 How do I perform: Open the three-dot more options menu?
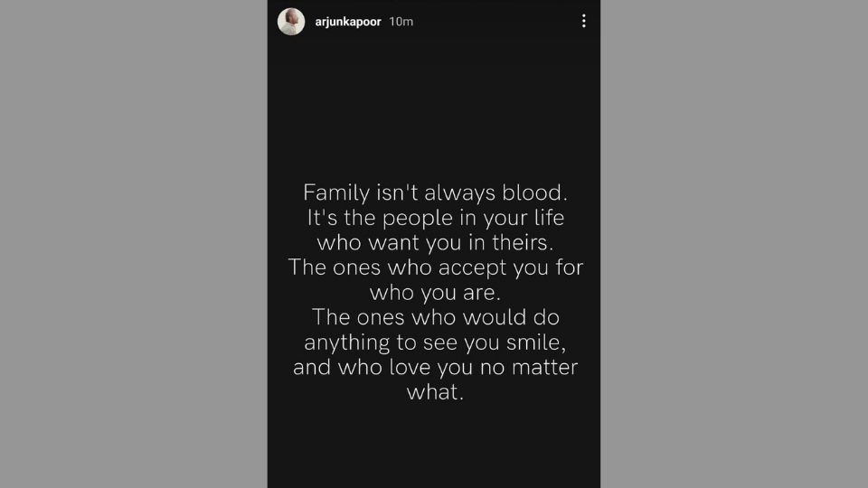(583, 21)
